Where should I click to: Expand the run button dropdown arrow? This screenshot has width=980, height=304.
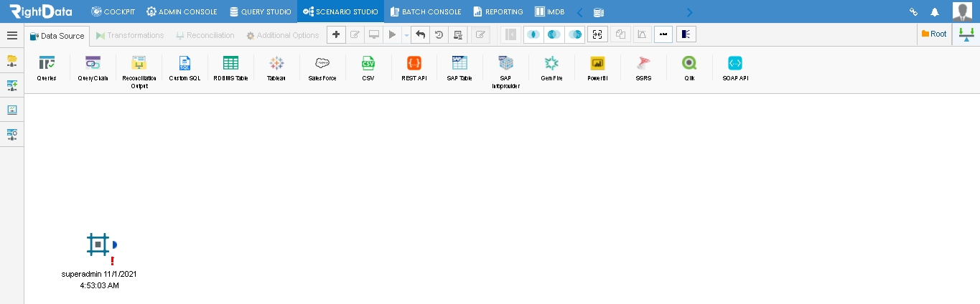[x=406, y=34]
